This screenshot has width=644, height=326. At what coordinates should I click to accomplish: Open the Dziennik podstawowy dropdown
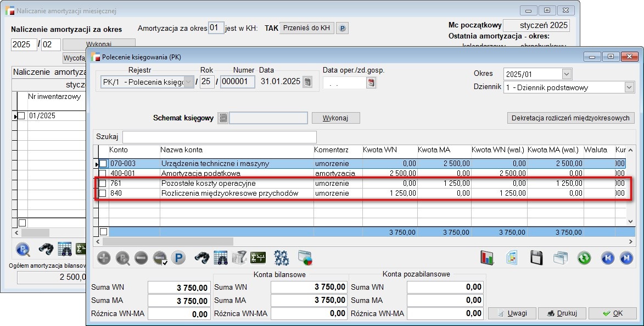pos(629,87)
